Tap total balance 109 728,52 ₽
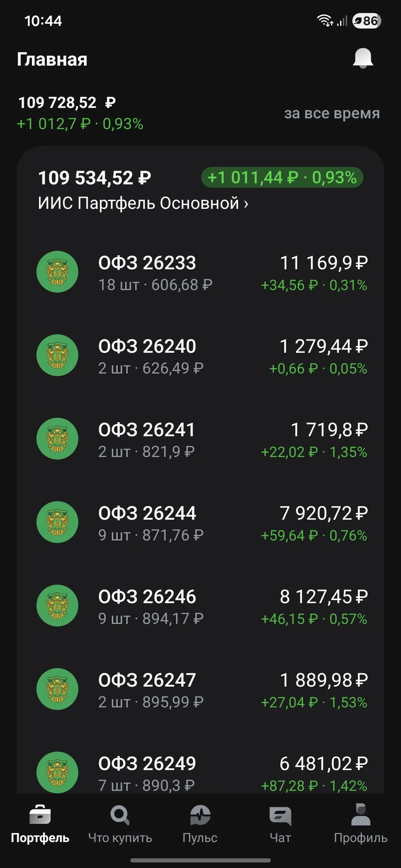The width and height of the screenshot is (401, 868). coord(67,102)
